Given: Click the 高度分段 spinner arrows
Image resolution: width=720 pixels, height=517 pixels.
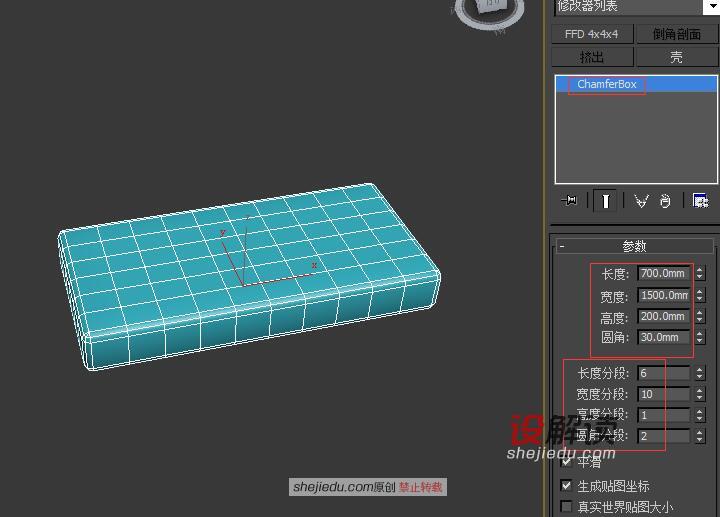Looking at the screenshot, I should pos(699,415).
